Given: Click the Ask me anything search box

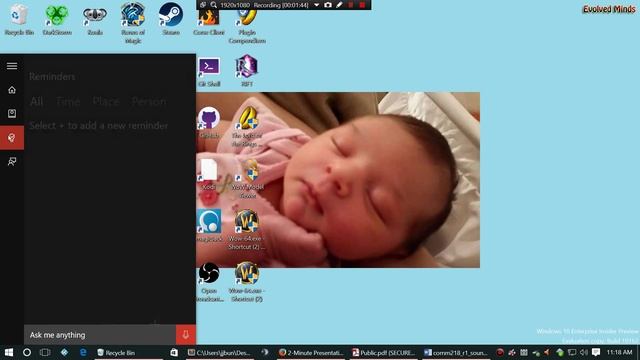Looking at the screenshot, I should pos(100,335).
